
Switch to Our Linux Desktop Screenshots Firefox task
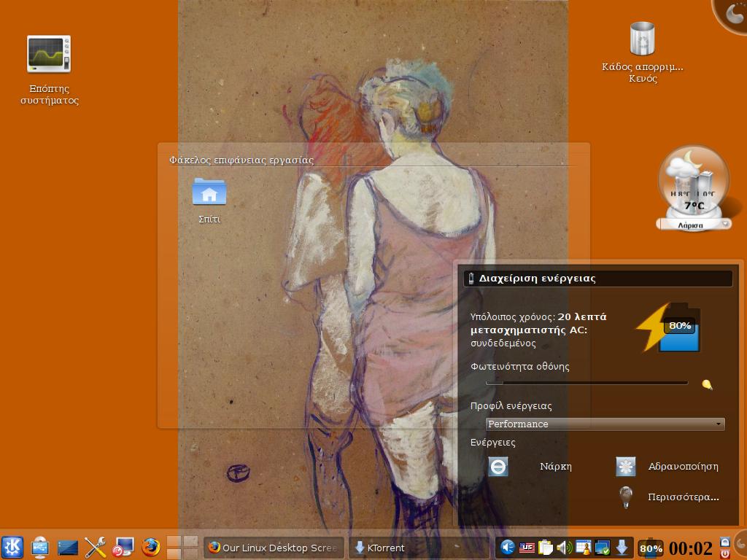[x=274, y=548]
